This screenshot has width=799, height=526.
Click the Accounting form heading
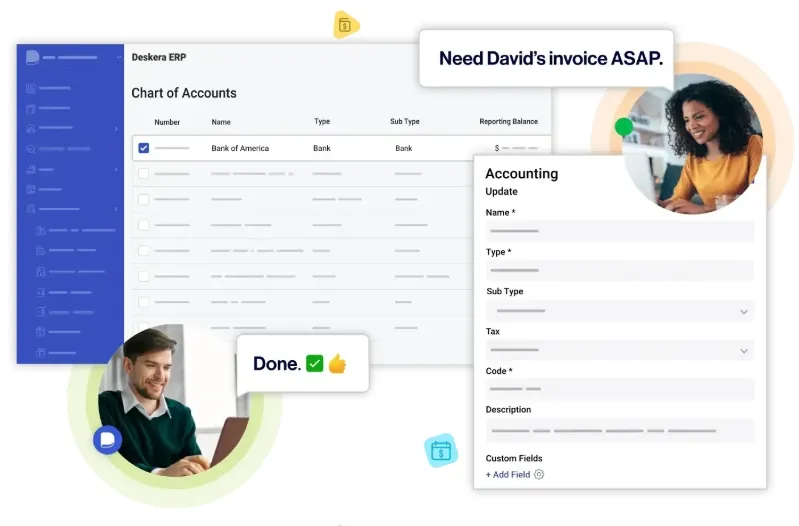point(521,174)
